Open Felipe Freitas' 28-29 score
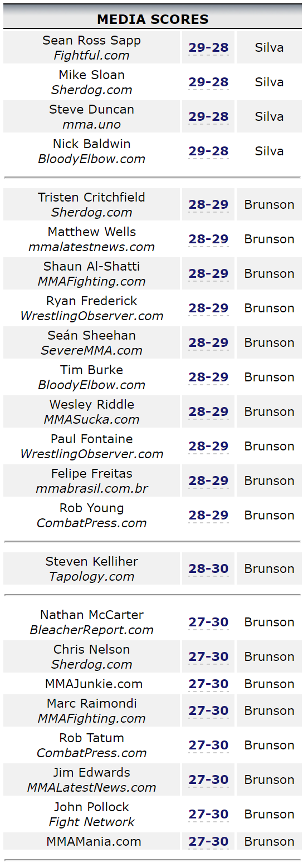The width and height of the screenshot is (308, 868). pyautogui.click(x=208, y=481)
